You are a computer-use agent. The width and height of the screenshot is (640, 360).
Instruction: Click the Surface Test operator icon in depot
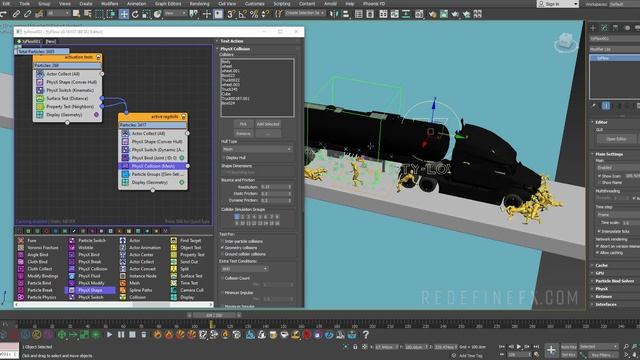(174, 276)
